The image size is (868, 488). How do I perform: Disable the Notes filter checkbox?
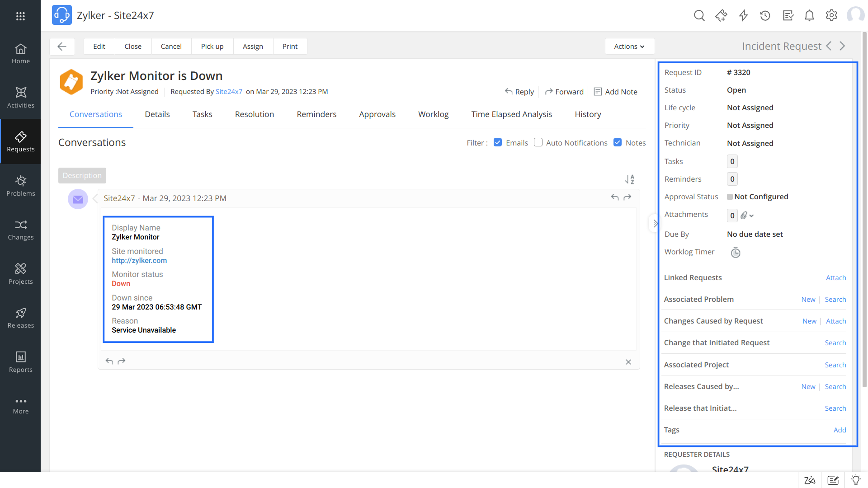[618, 142]
